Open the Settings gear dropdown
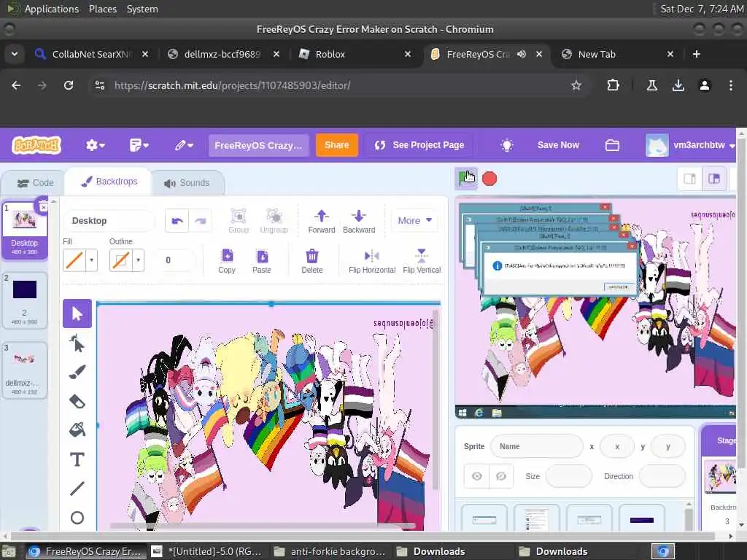747x560 pixels. pos(96,145)
